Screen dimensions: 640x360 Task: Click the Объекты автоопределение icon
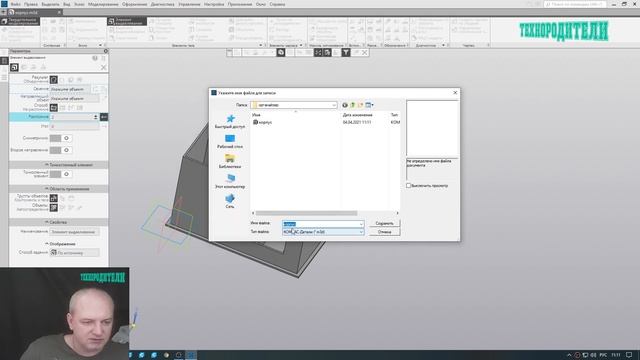(53, 208)
